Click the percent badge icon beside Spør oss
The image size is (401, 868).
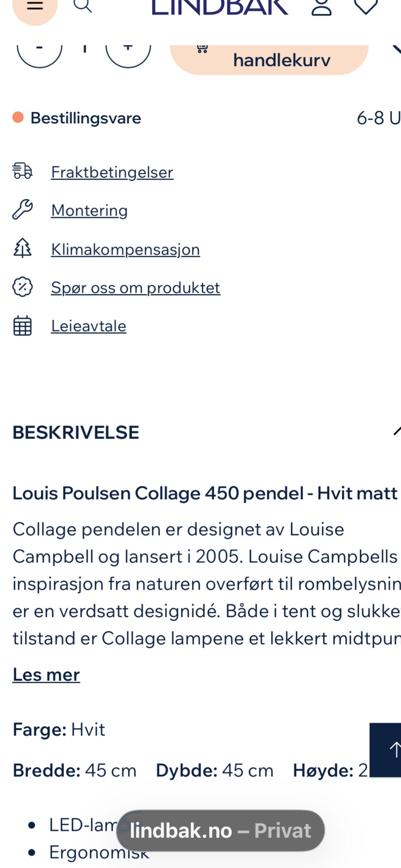(x=22, y=287)
